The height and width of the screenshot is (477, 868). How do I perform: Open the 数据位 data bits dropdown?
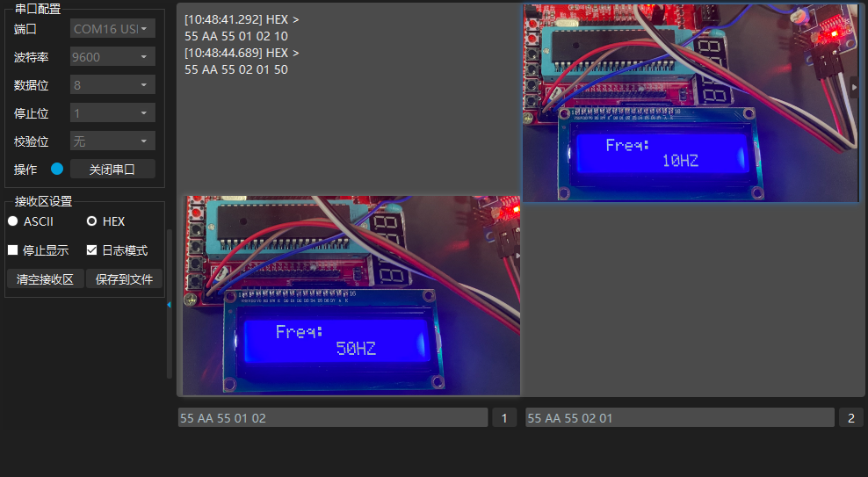coord(112,85)
